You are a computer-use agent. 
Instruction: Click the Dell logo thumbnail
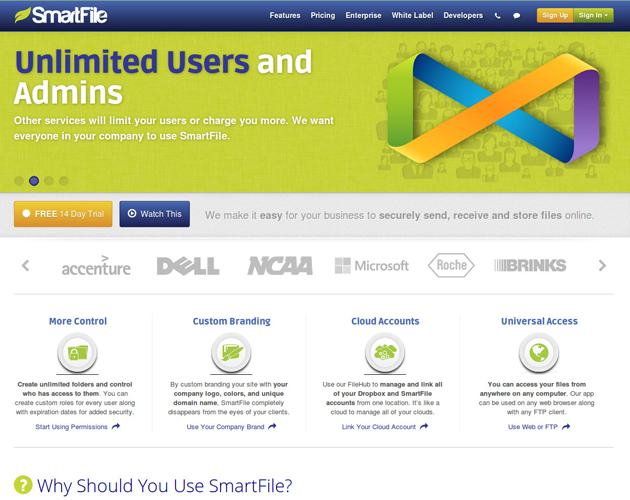[188, 265]
